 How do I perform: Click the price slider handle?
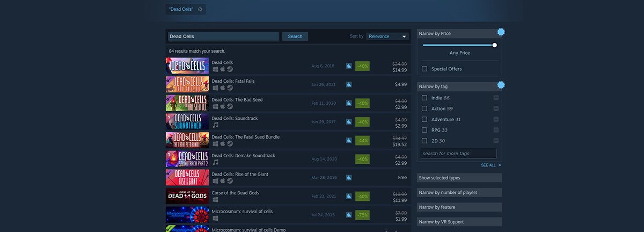495,45
